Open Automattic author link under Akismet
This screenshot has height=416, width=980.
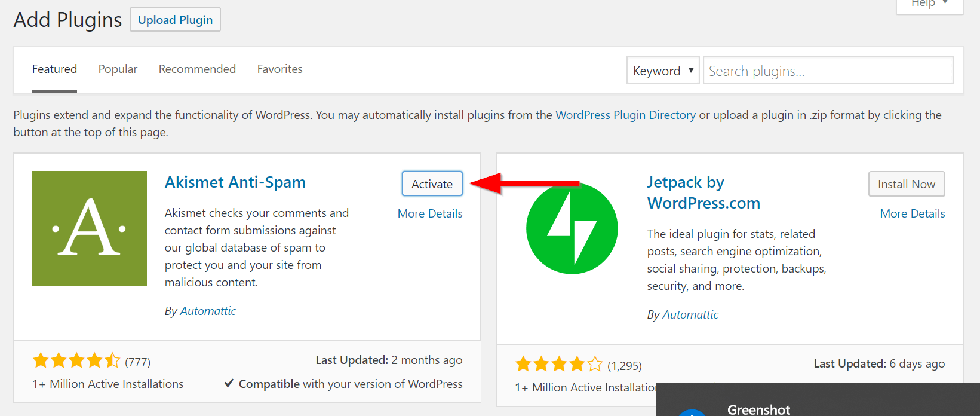tap(208, 311)
